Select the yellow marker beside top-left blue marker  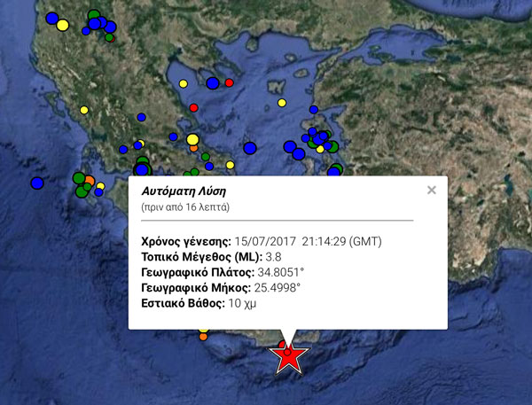point(62,25)
